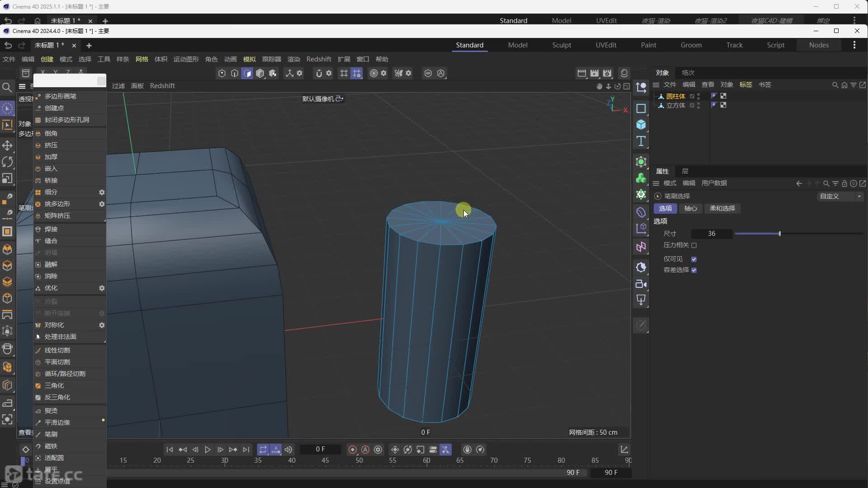The image size is (868, 488).
Task: Add a camera object from right palette
Action: [641, 284]
